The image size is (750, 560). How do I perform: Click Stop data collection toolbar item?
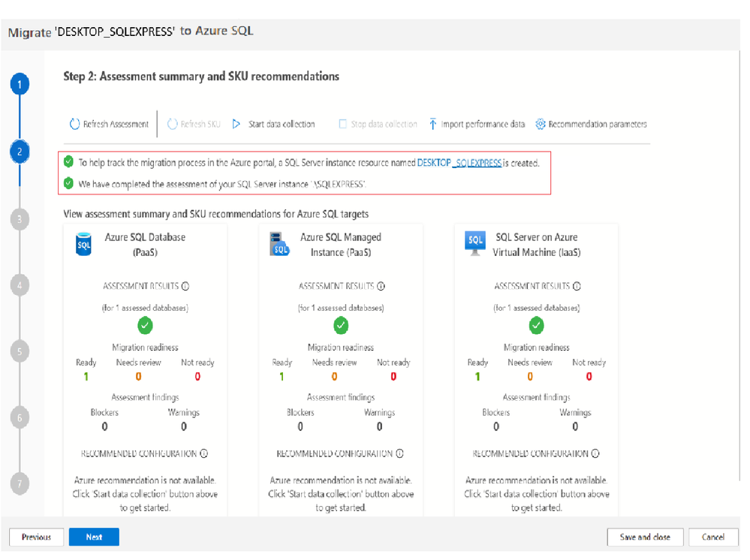tap(378, 125)
